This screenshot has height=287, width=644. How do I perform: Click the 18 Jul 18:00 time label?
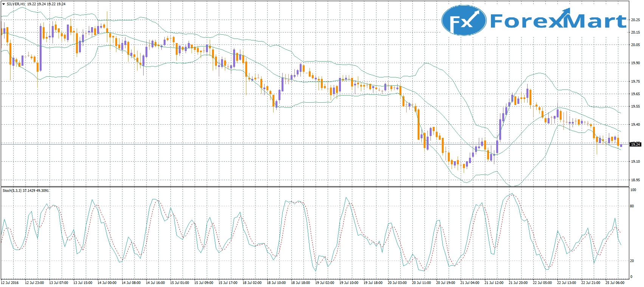pos(300,282)
